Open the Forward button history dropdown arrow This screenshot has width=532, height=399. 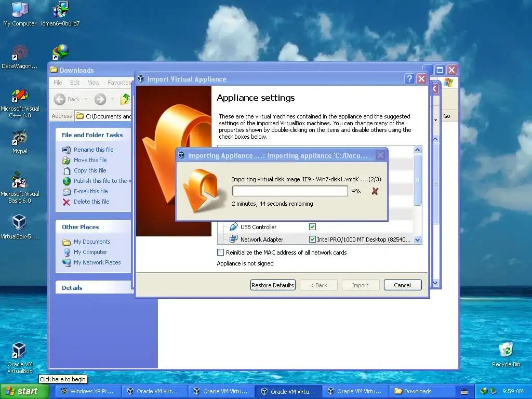pyautogui.click(x=112, y=99)
